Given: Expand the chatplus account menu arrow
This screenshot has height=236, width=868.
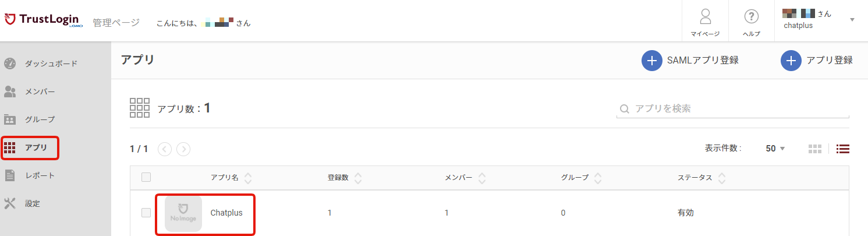Looking at the screenshot, I should (852, 19).
